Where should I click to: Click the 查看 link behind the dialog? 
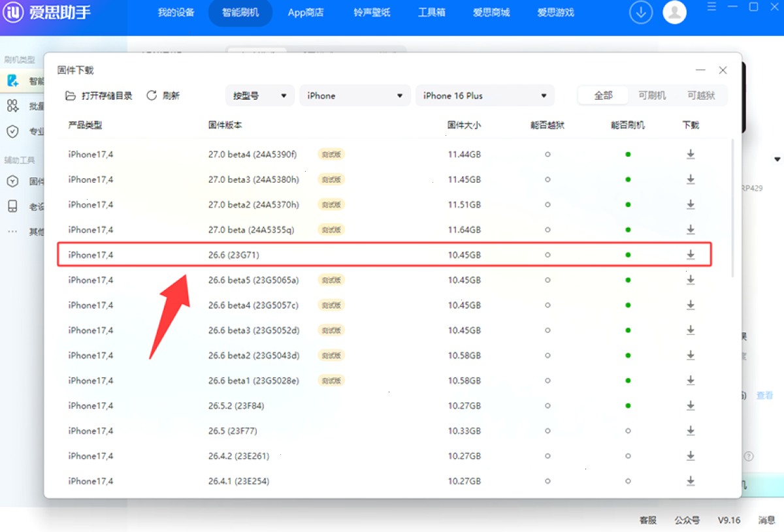(765, 396)
